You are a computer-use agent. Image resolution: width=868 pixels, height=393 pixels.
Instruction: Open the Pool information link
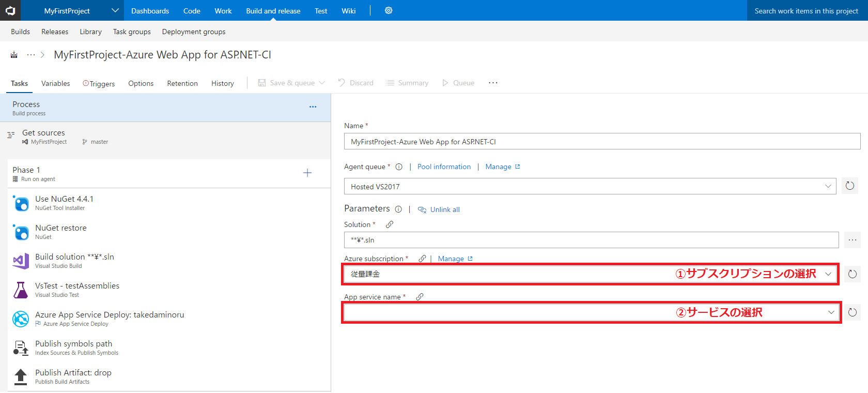tap(444, 167)
